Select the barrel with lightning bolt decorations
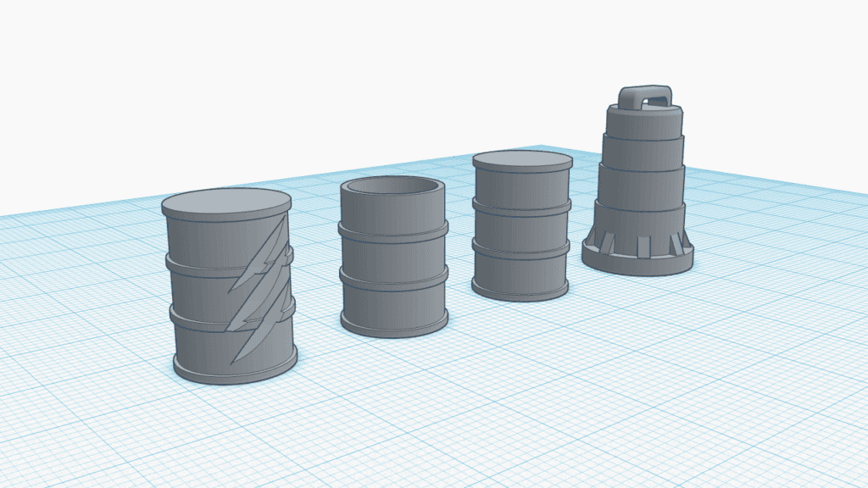 pyautogui.click(x=229, y=286)
